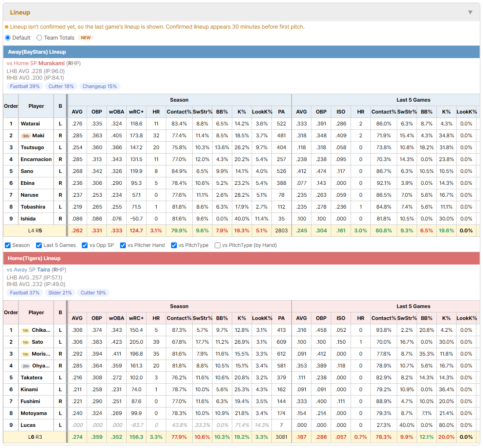Select player Encarnacion in the lineup
The width and height of the screenshot is (483, 448).
tap(36, 159)
